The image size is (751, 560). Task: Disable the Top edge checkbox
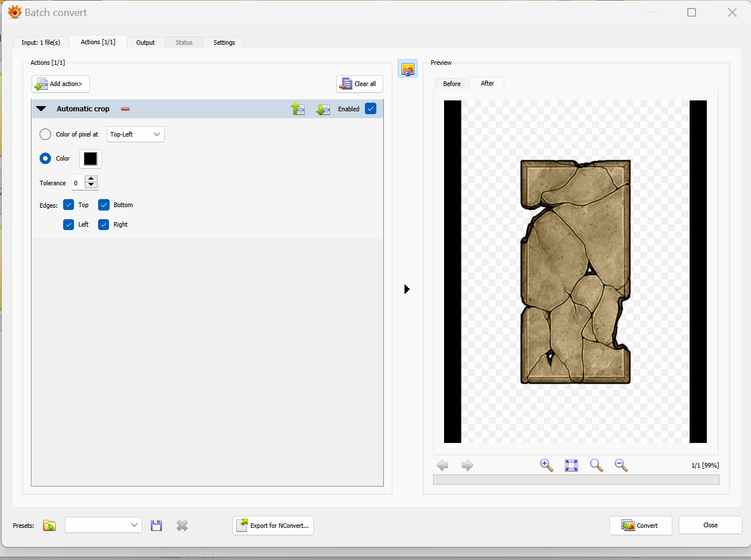pos(69,205)
